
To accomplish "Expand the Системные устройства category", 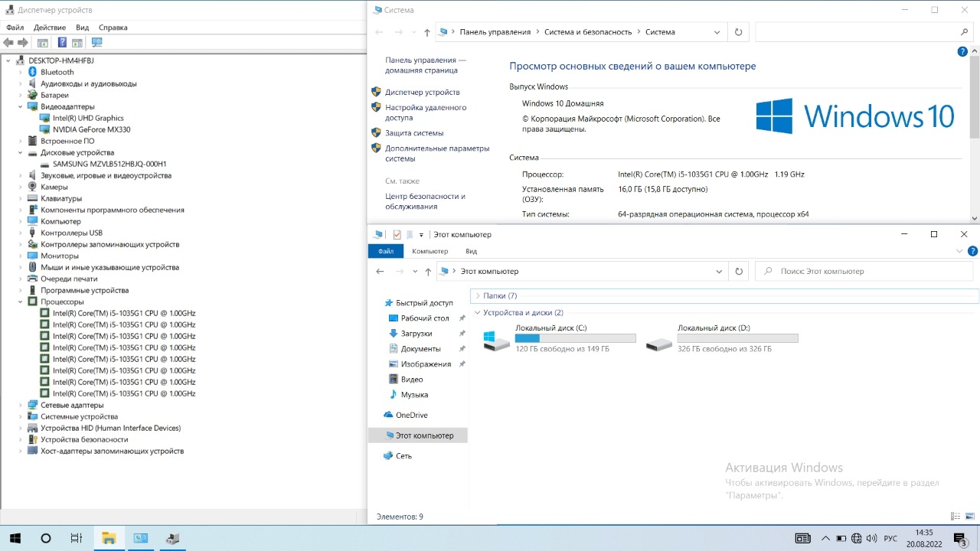I will (21, 416).
